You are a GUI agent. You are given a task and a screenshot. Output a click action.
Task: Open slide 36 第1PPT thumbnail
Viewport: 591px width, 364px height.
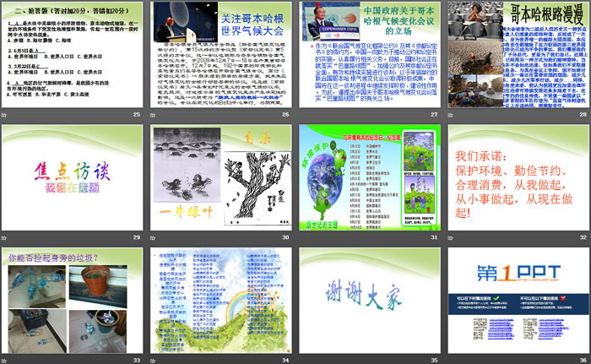(x=518, y=301)
